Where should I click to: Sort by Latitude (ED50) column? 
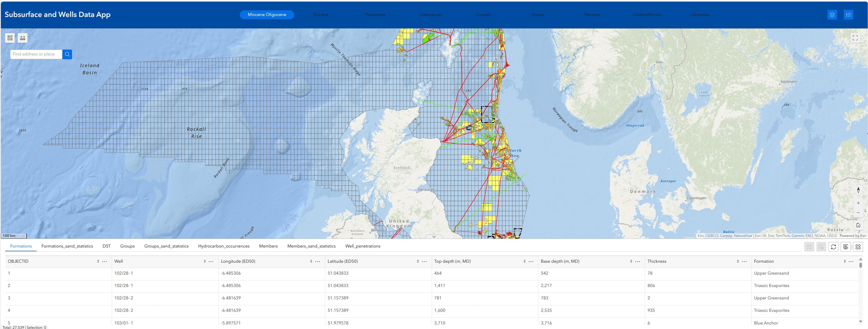tap(418, 261)
